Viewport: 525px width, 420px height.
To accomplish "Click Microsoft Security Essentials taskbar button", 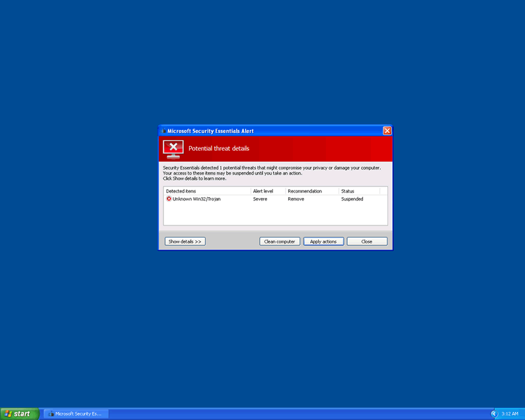I will tap(75, 413).
